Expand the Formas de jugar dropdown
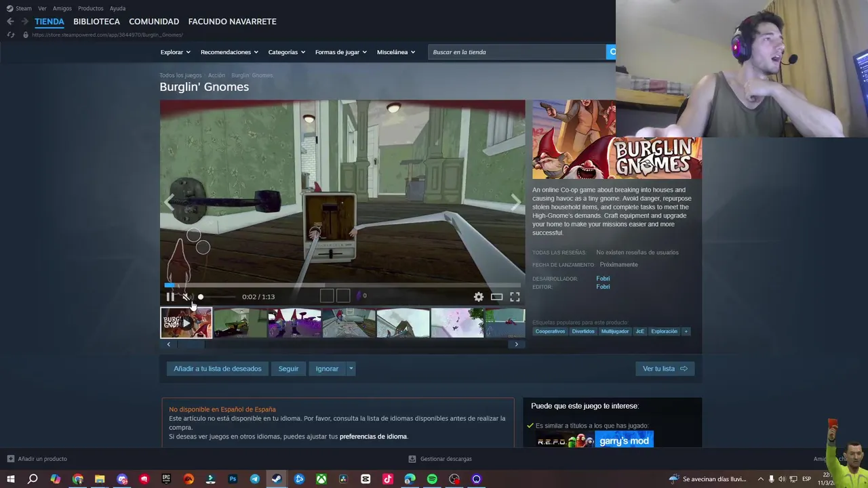 (340, 52)
